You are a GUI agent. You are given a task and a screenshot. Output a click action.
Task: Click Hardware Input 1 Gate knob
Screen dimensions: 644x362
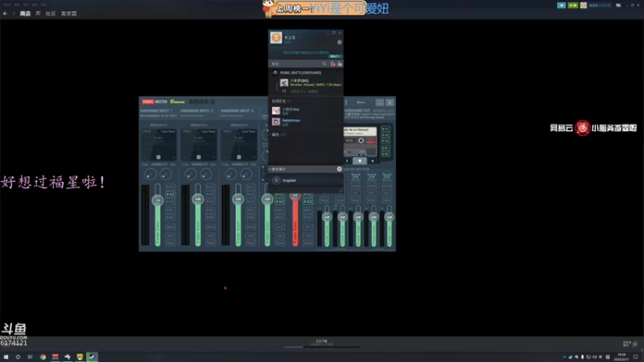(x=166, y=175)
